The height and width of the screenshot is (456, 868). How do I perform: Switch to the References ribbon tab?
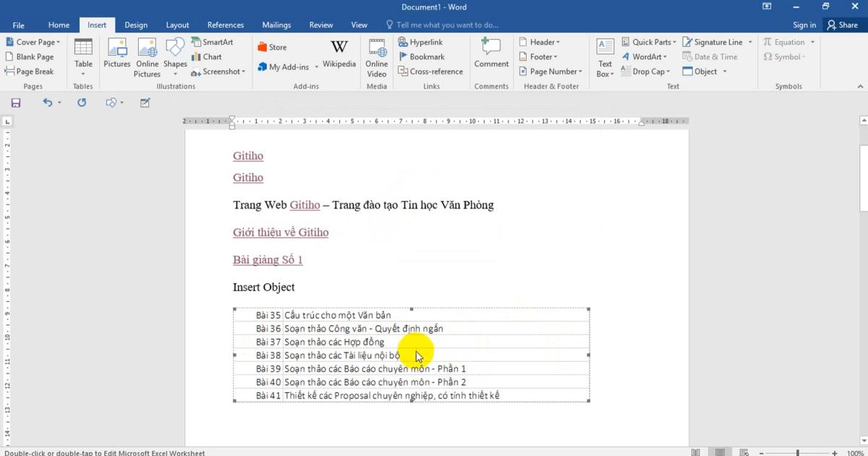[225, 24]
